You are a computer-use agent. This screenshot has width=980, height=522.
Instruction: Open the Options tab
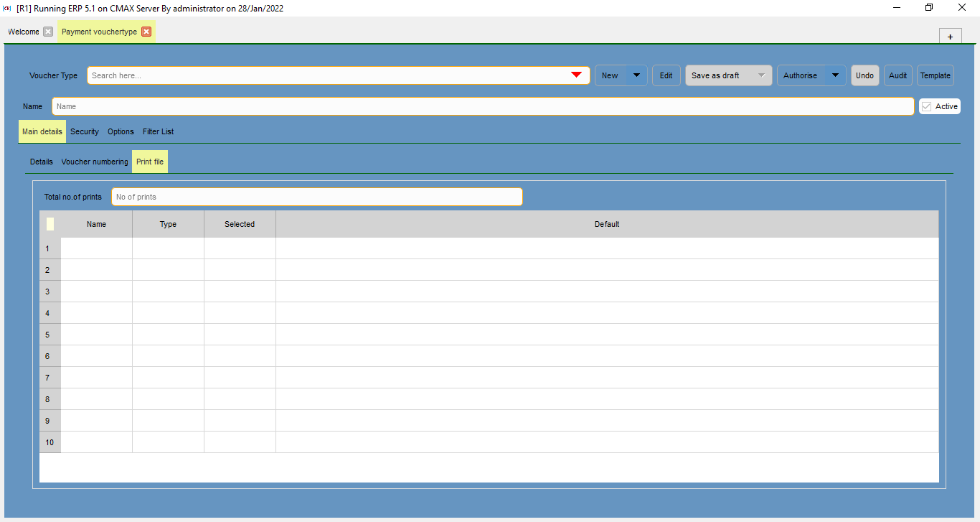tap(121, 131)
